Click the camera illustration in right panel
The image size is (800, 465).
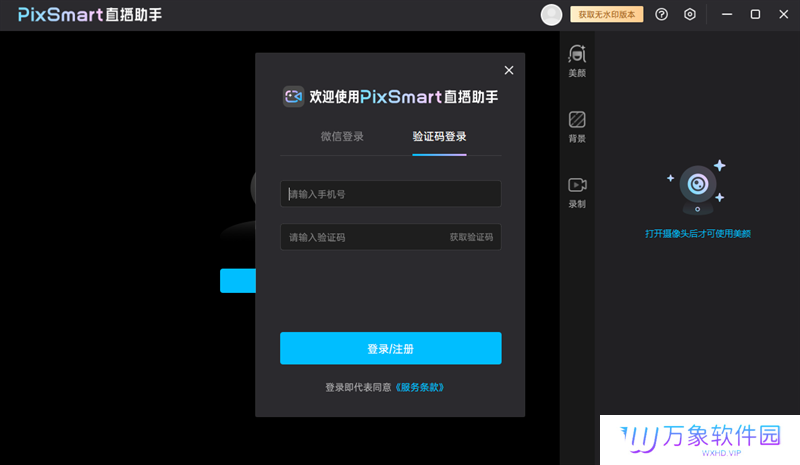(697, 187)
